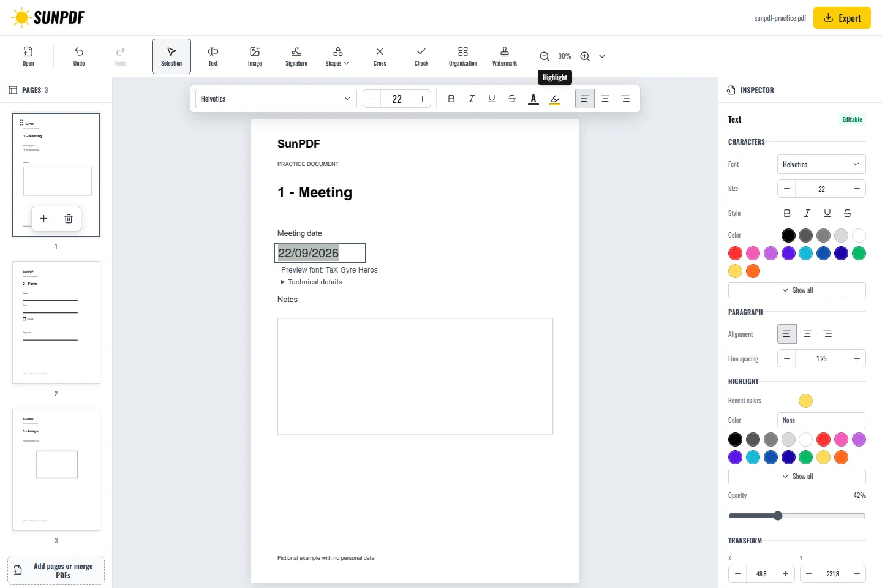The width and height of the screenshot is (882, 588).
Task: Add a page using the plus icon on thumbnail 1
Action: click(x=43, y=219)
